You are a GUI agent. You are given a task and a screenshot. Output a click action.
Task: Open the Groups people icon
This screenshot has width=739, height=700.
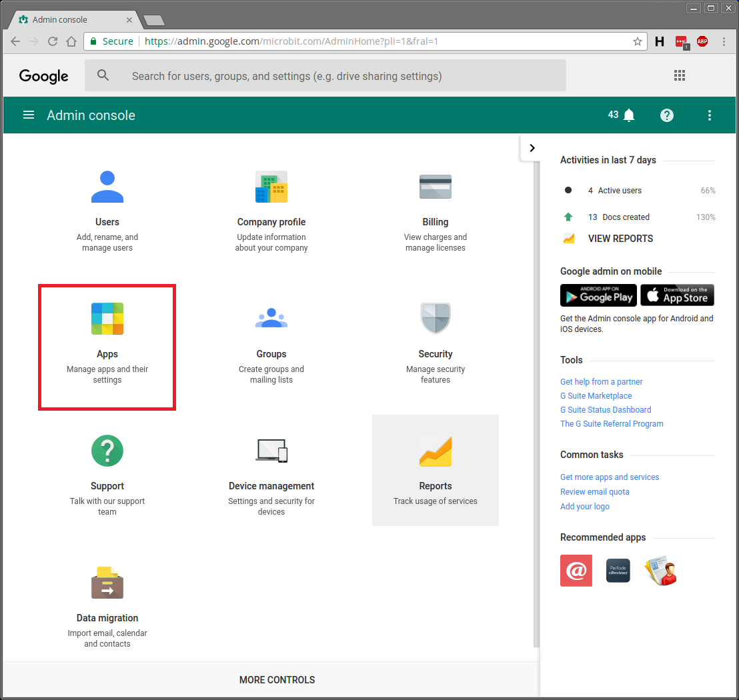[x=271, y=317]
